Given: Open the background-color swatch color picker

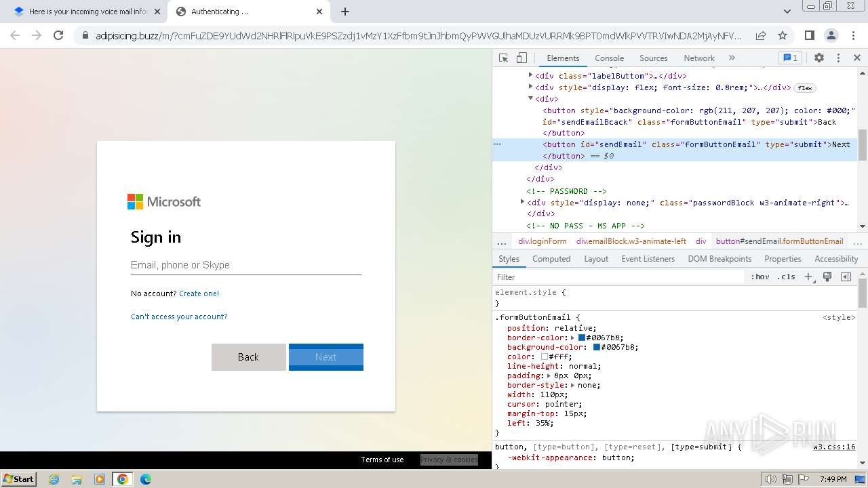Looking at the screenshot, I should coord(597,347).
